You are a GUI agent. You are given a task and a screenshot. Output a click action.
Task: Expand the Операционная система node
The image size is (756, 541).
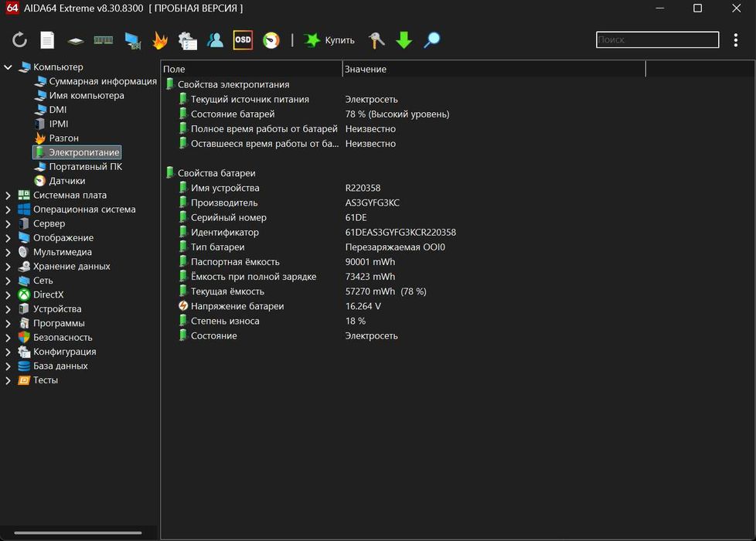tap(9, 209)
